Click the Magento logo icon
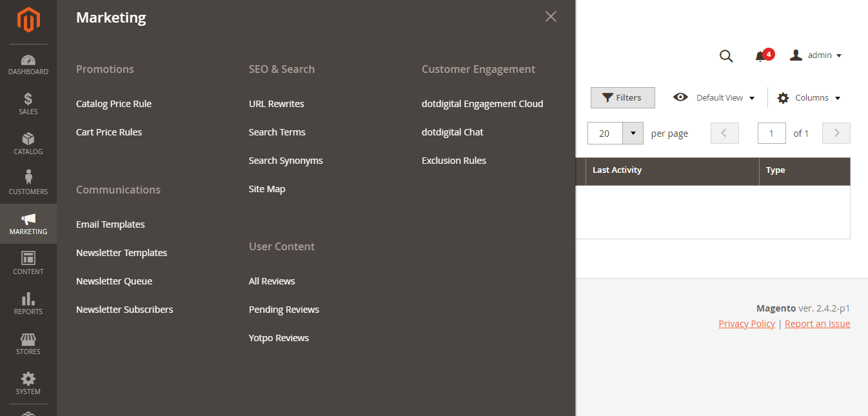This screenshot has width=868, height=416. pos(28,20)
